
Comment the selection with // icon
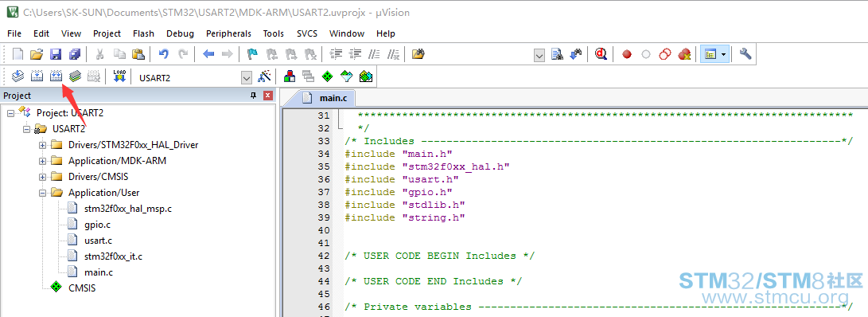click(x=374, y=54)
